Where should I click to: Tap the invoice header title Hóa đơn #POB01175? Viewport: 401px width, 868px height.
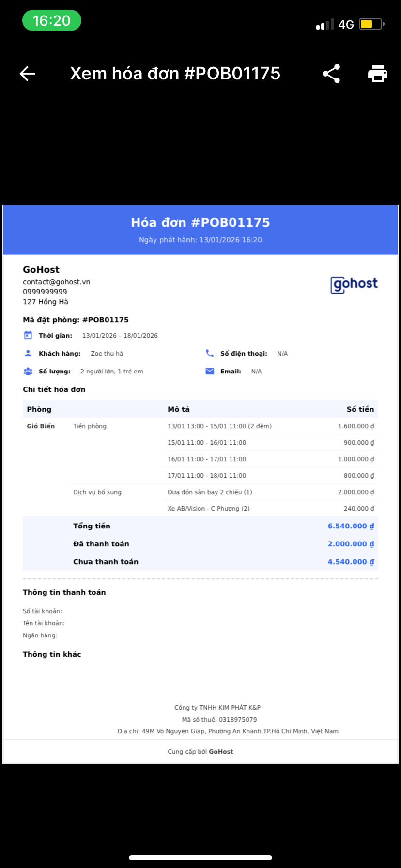[x=200, y=222]
